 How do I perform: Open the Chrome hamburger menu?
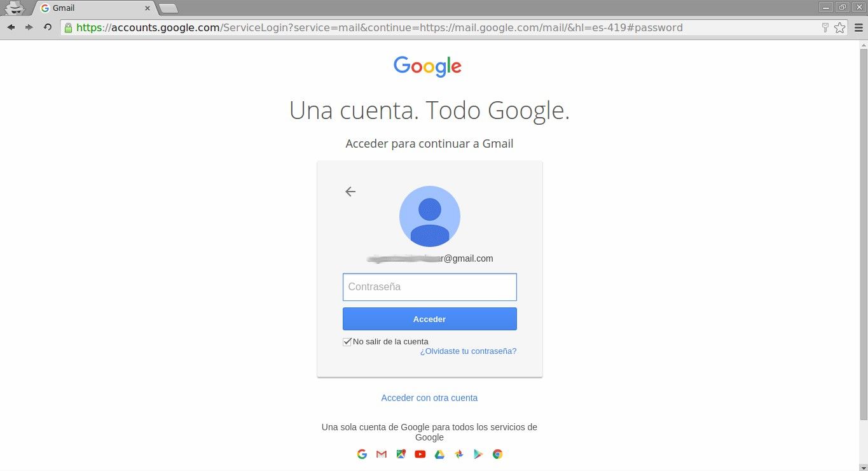(858, 27)
